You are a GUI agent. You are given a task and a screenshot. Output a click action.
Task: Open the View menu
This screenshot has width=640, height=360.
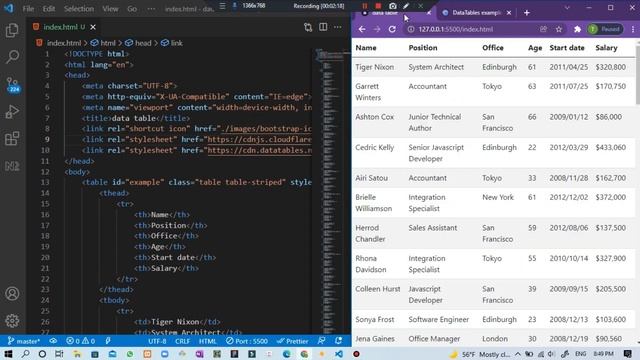point(110,9)
